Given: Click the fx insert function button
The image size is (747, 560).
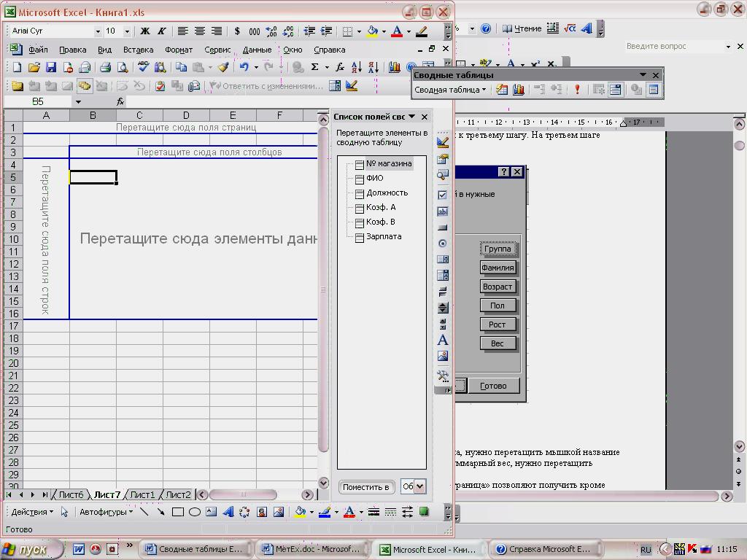Looking at the screenshot, I should click(x=120, y=101).
